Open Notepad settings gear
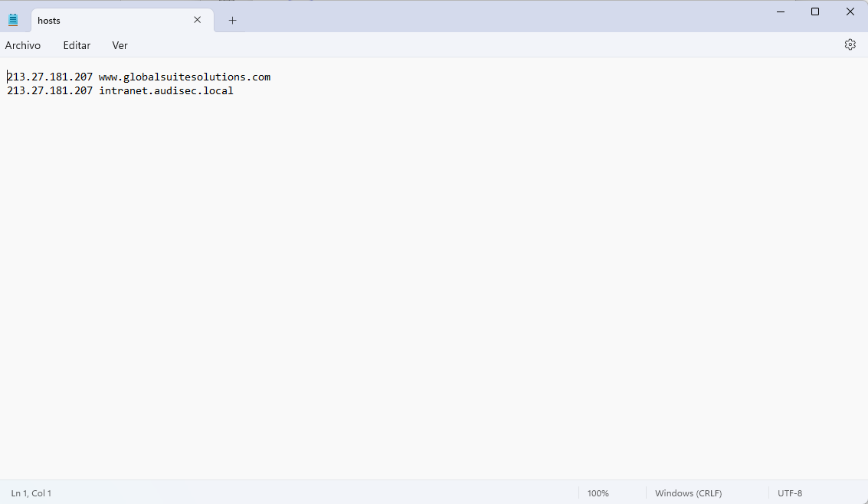Viewport: 868px width, 504px height. pyautogui.click(x=850, y=44)
